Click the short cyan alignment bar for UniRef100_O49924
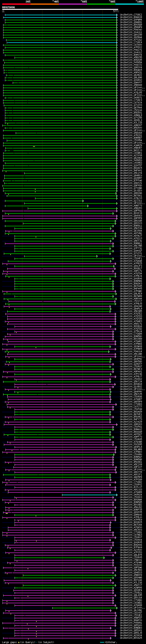This screenshot has width=146, height=644. (90, 495)
